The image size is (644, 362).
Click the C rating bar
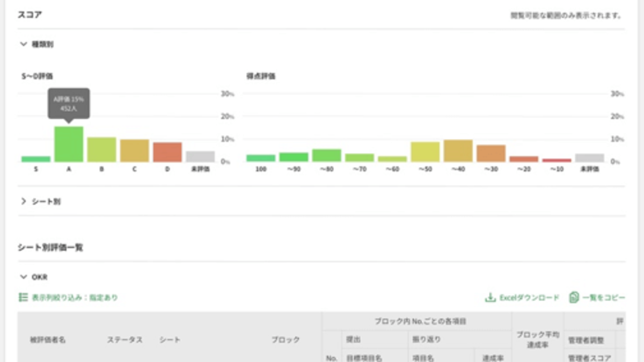click(135, 151)
